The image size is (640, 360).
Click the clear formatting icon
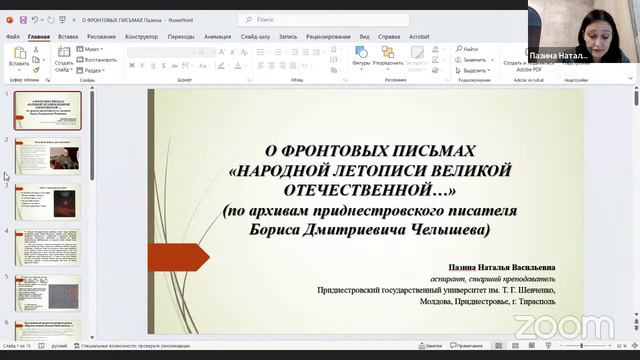pos(244,52)
